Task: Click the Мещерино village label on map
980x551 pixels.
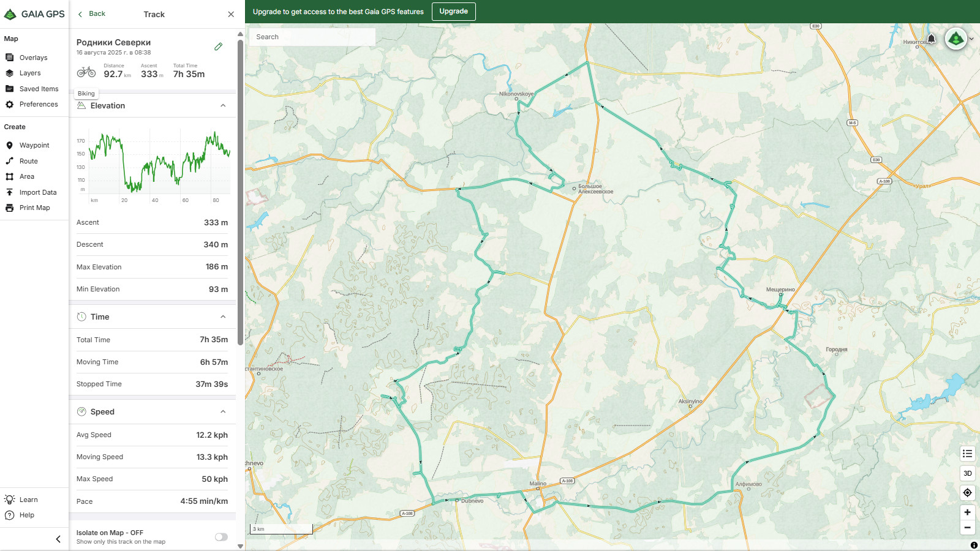Action: pyautogui.click(x=780, y=290)
